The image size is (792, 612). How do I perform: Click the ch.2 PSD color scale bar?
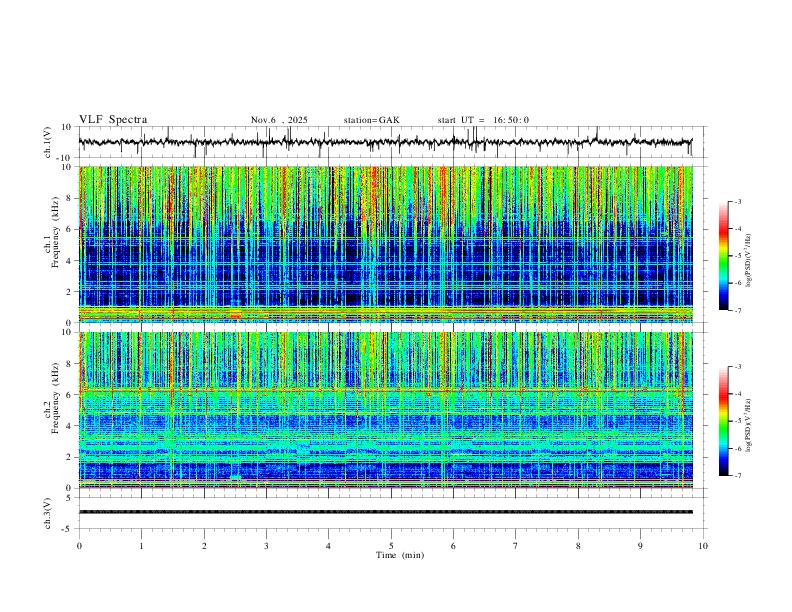(723, 421)
